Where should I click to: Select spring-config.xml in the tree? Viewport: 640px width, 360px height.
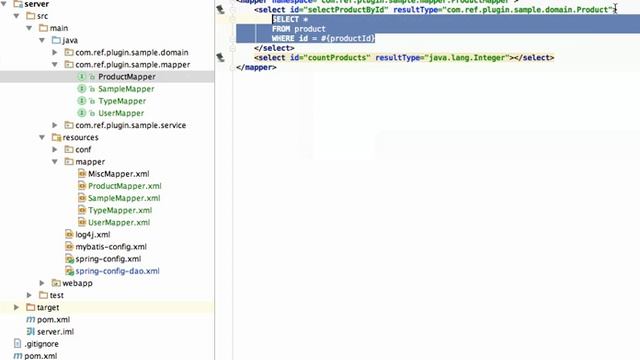point(108,259)
